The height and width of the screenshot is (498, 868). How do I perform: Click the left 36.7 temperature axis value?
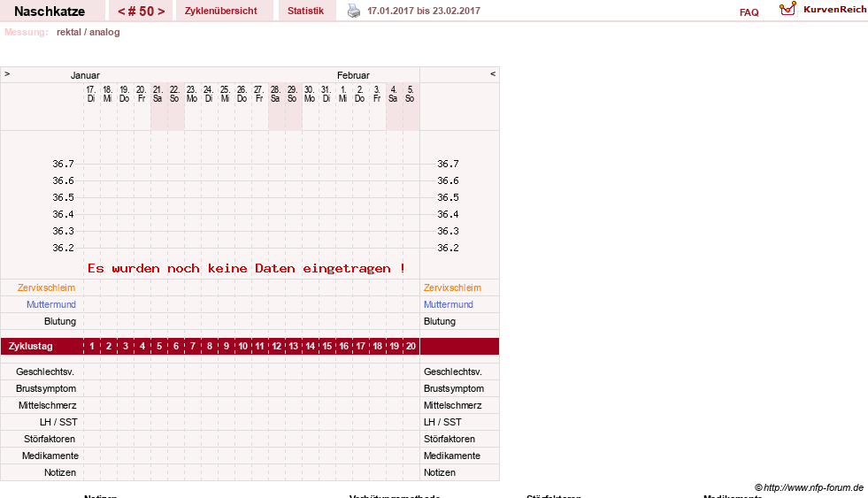click(x=63, y=164)
